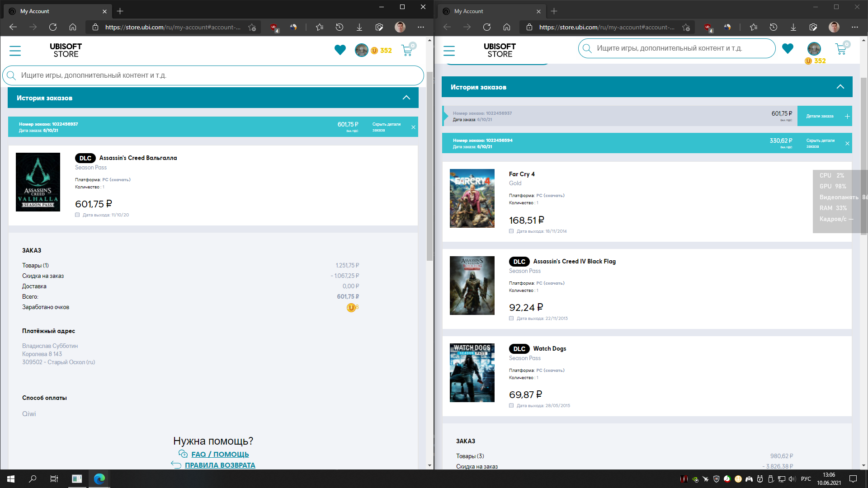Image resolution: width=868 pixels, height=488 pixels.
Task: Open favorites in left browser toolbar
Action: [x=320, y=27]
